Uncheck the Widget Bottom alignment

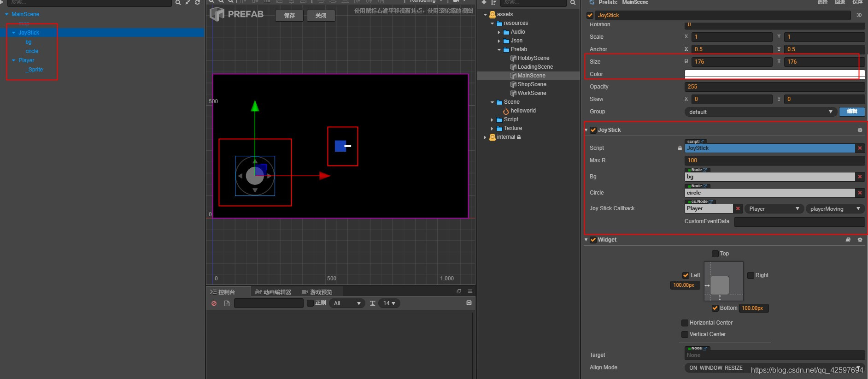(715, 308)
